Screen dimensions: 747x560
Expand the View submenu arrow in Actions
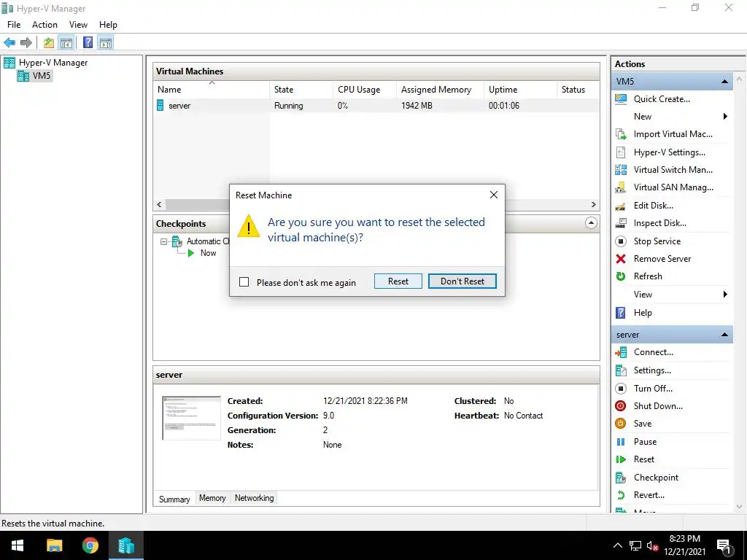(x=725, y=295)
